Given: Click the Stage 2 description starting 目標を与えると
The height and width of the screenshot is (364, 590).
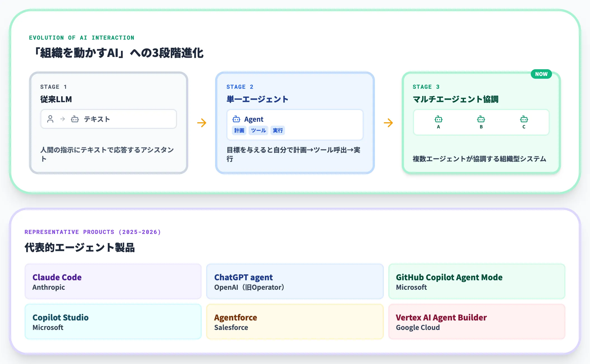Looking at the screenshot, I should [x=293, y=154].
